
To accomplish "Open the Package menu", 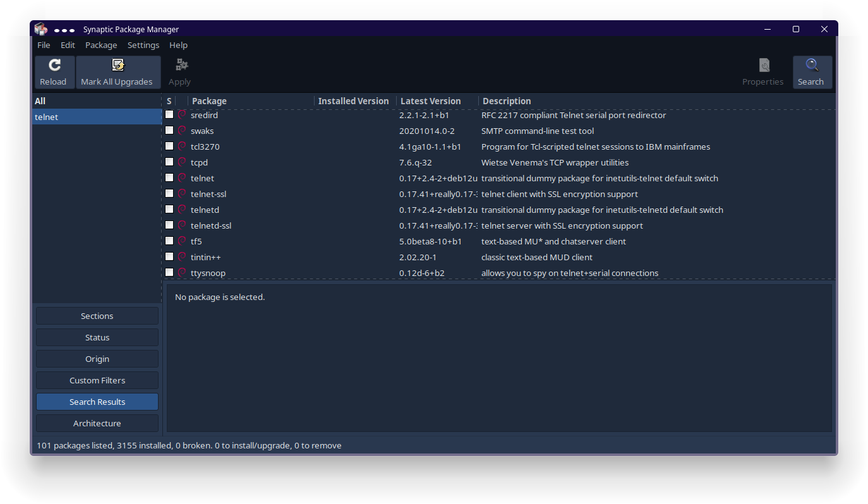I will click(101, 45).
